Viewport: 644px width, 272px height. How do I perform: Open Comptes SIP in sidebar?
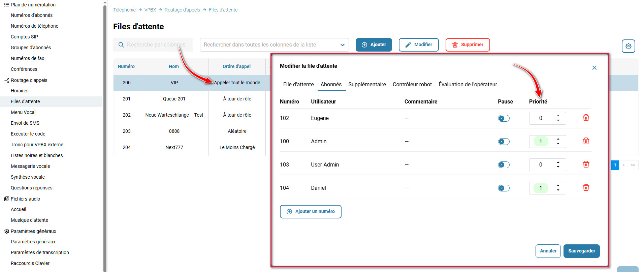point(24,37)
